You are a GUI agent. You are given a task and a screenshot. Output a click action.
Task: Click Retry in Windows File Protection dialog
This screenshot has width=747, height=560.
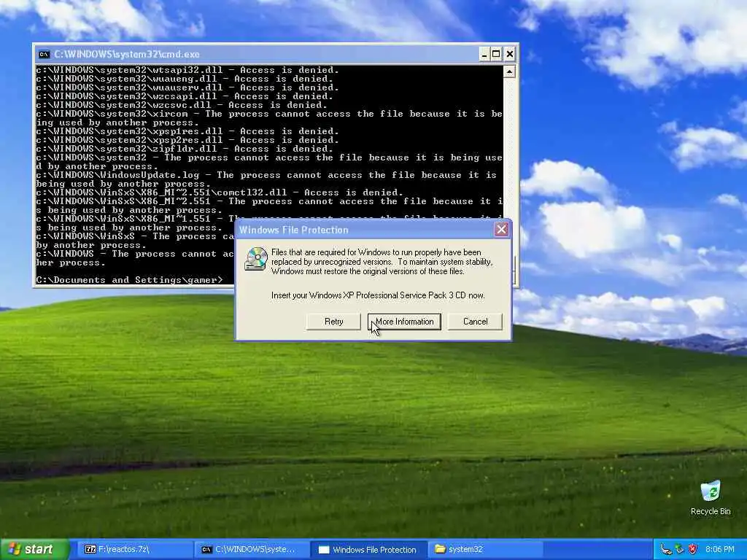point(333,322)
